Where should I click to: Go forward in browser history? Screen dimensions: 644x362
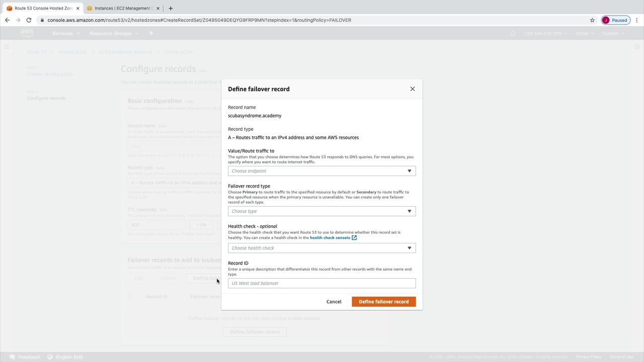pos(18,20)
